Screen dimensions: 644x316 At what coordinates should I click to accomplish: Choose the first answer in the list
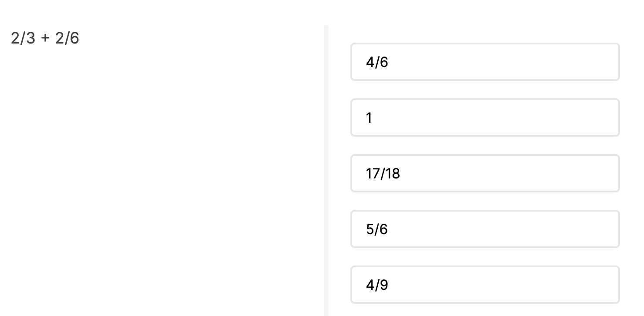pyautogui.click(x=485, y=62)
